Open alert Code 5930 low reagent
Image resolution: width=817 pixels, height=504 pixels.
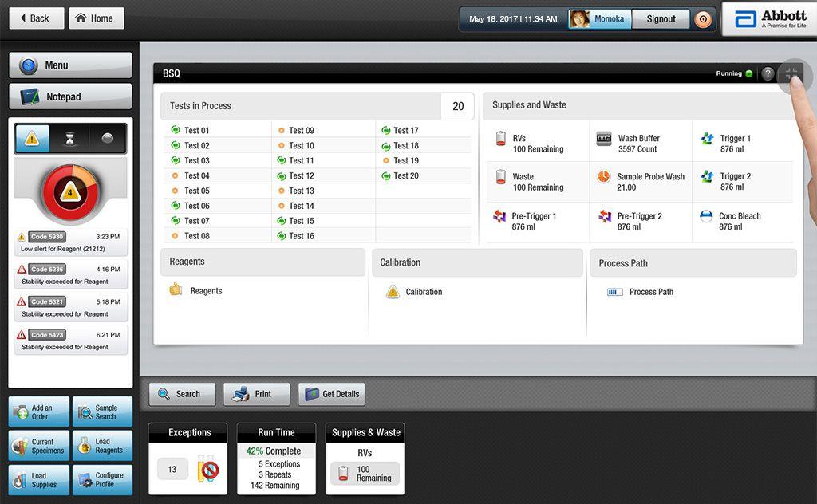(70, 242)
